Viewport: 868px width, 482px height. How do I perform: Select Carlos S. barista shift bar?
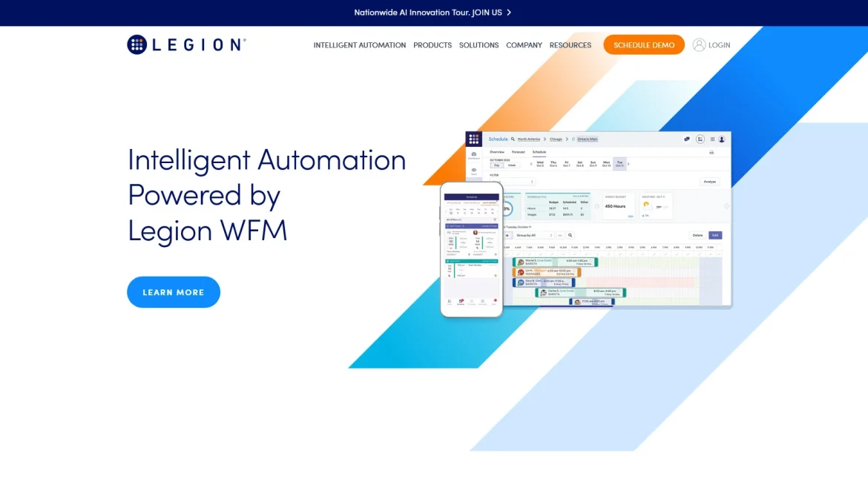coord(581,292)
